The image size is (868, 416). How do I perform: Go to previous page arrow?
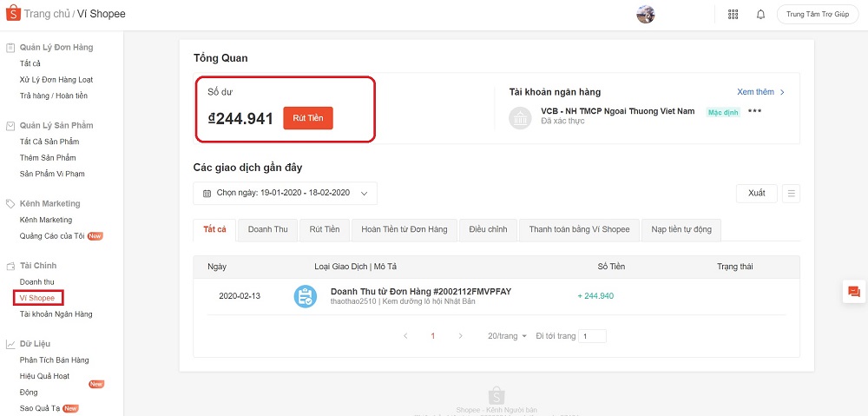click(x=405, y=336)
